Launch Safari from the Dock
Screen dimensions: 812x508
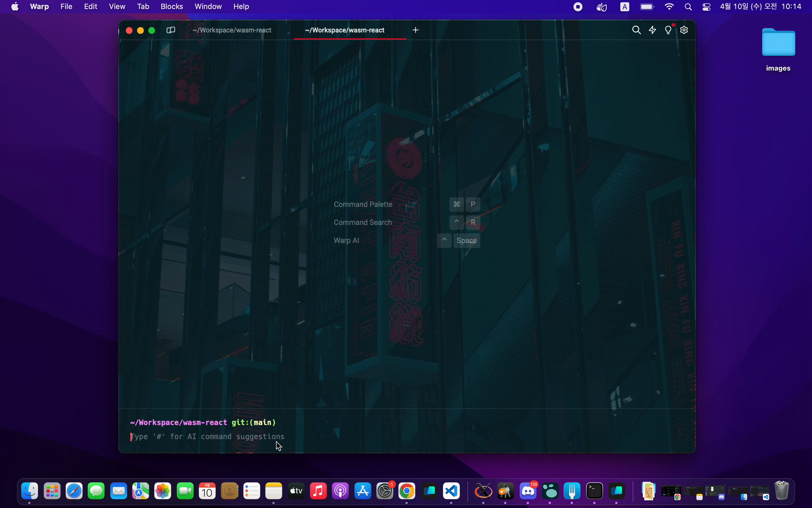pyautogui.click(x=74, y=491)
